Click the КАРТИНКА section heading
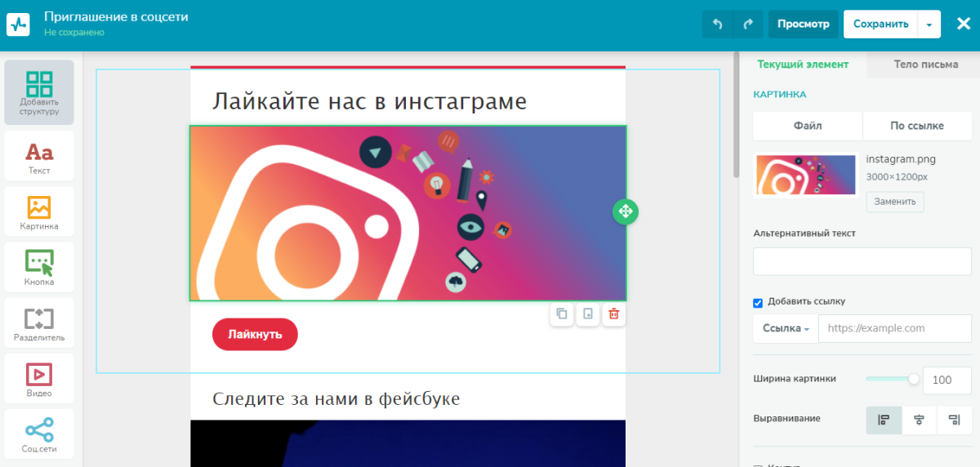Screen dimensions: 980x467 [x=780, y=95]
